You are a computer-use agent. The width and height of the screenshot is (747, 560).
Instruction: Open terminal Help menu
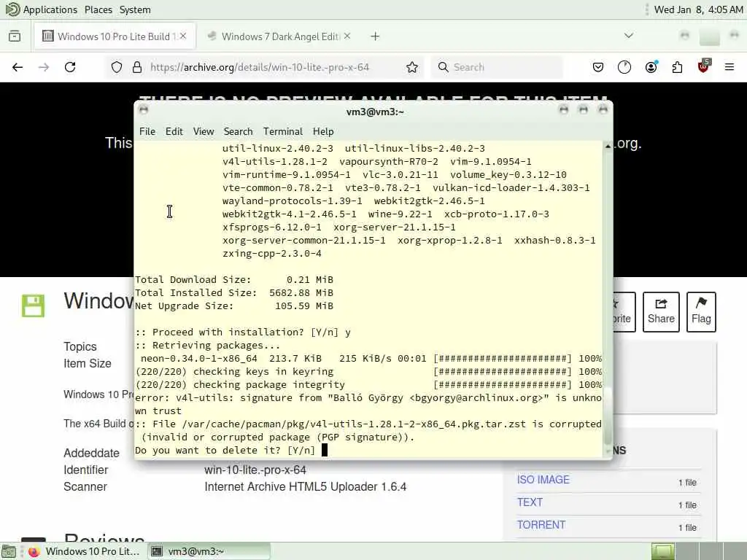tap(323, 131)
